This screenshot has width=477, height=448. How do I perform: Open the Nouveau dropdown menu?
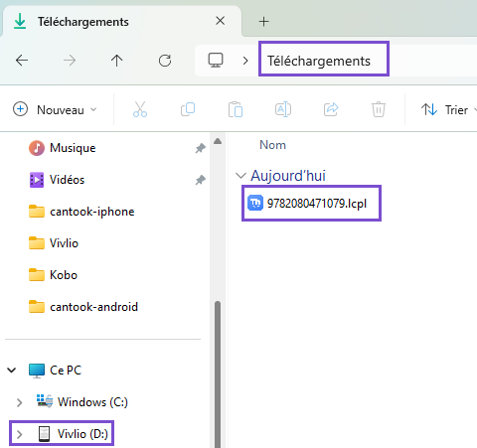tap(55, 109)
